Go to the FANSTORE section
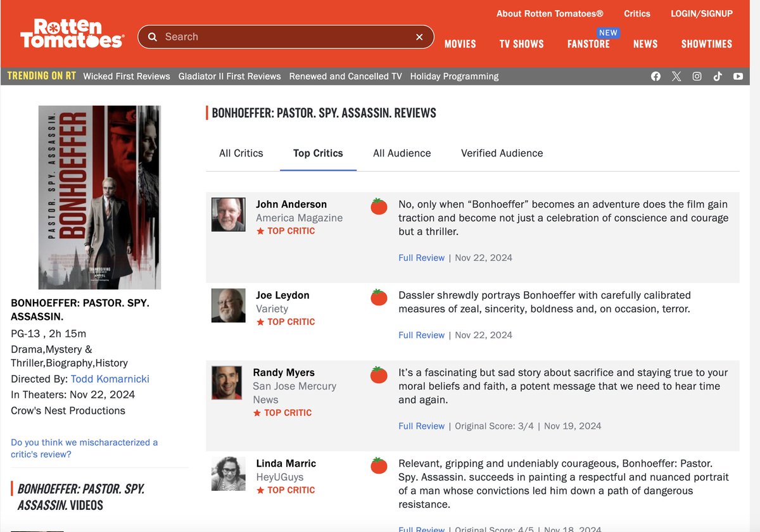 tap(588, 44)
